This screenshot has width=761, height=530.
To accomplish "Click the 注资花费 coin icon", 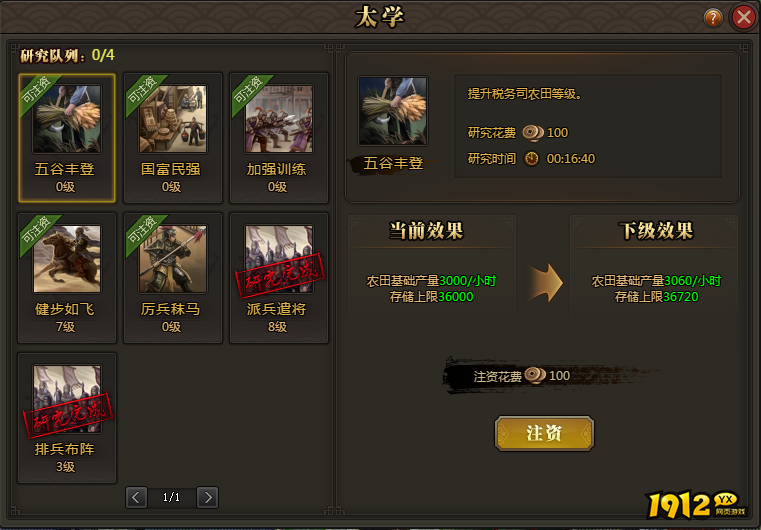I will click(x=535, y=376).
